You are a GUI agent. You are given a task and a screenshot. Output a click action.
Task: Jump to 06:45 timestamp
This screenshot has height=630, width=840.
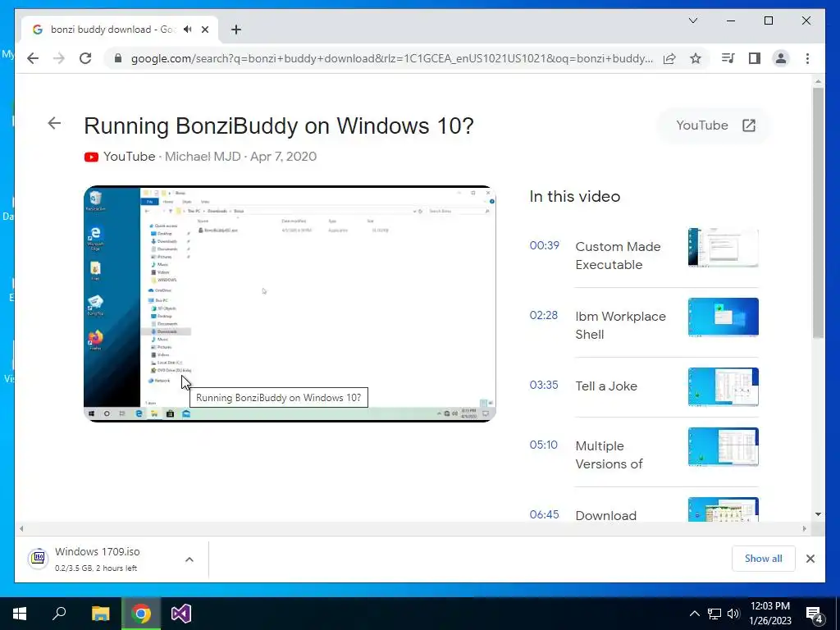click(545, 514)
